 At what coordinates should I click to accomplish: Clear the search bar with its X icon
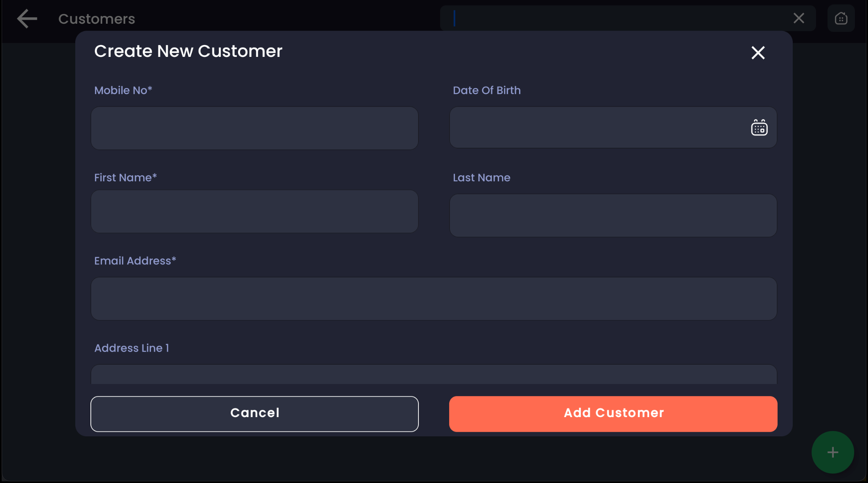click(x=798, y=18)
